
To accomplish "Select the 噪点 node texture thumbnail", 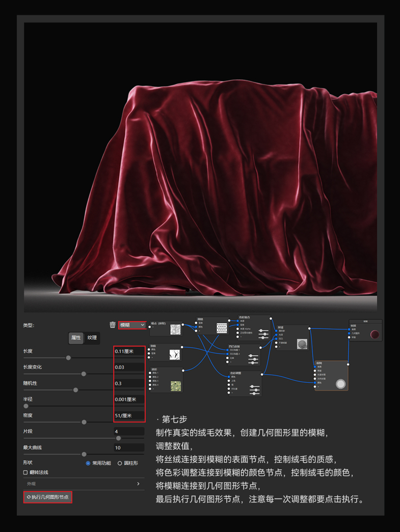I will (175, 329).
